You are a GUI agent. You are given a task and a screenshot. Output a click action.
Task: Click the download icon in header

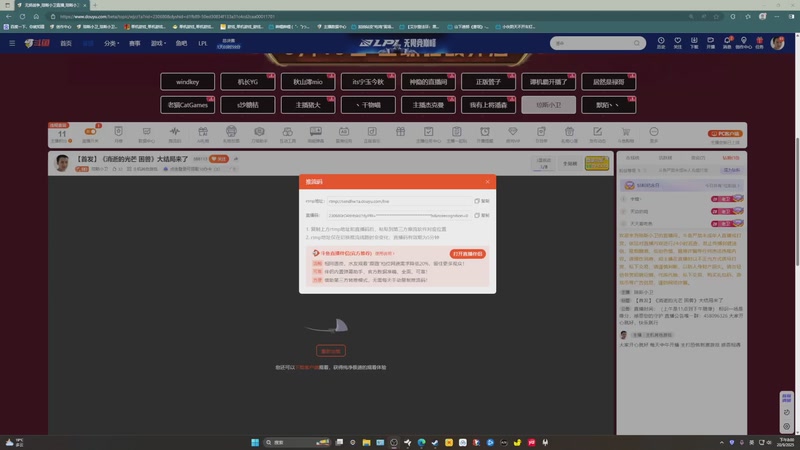[694, 41]
